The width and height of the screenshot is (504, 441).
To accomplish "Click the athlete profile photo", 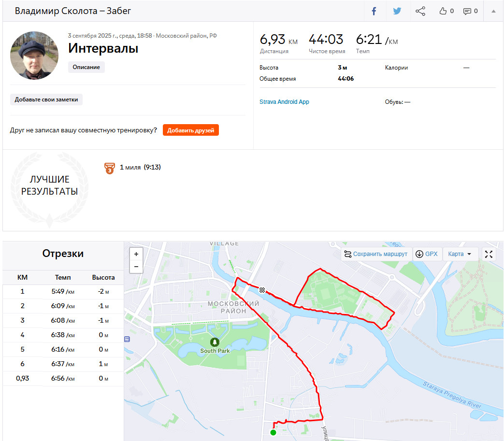I will point(34,55).
